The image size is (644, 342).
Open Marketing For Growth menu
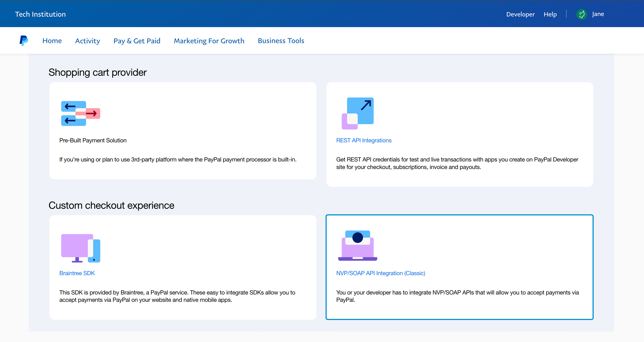pyautogui.click(x=209, y=41)
